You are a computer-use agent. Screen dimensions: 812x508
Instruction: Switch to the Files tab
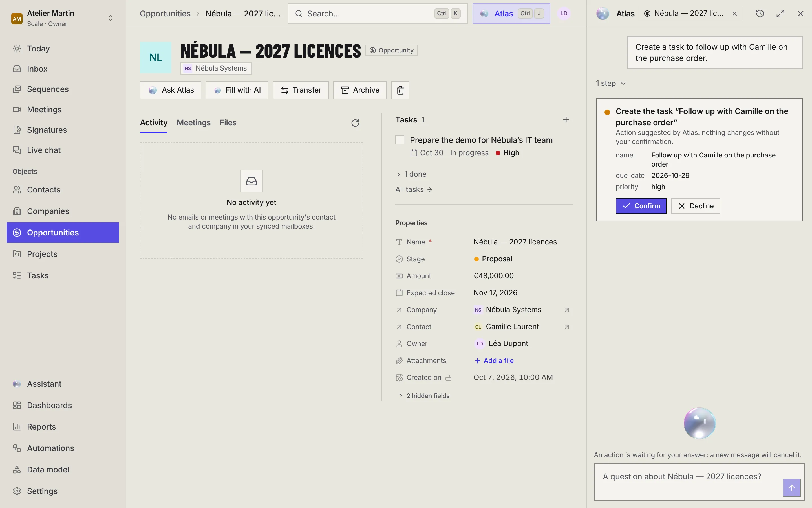pos(228,123)
